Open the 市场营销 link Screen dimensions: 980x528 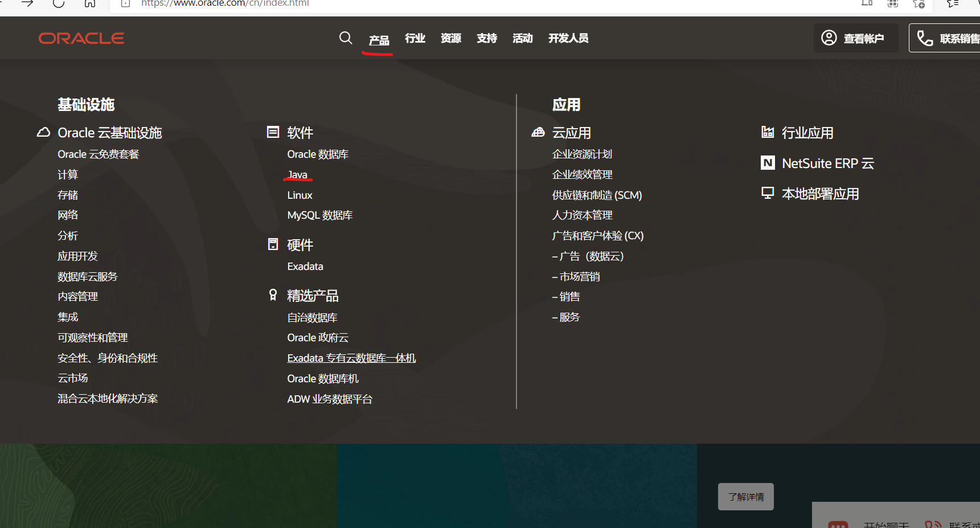576,277
